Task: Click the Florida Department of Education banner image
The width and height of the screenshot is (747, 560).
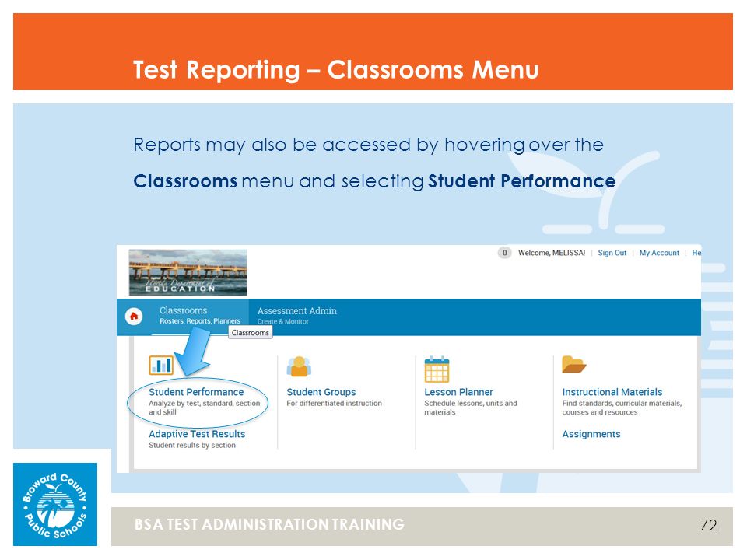Action: (188, 272)
